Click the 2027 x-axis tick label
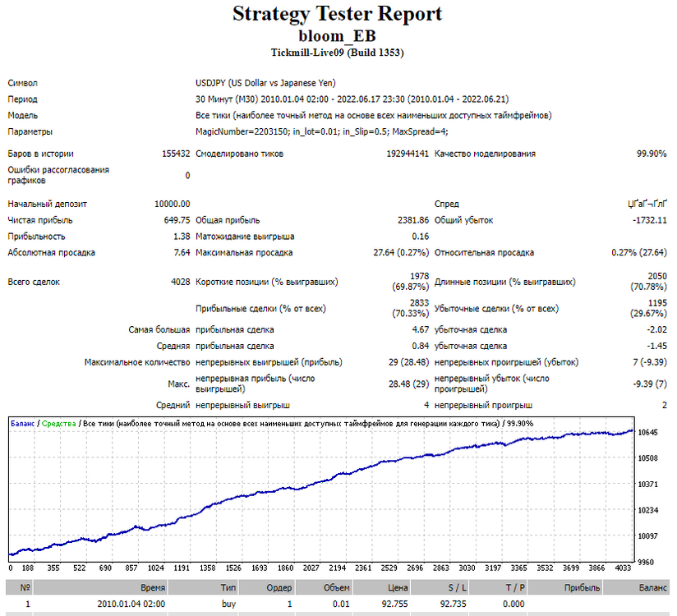677x616 pixels. pos(311,568)
